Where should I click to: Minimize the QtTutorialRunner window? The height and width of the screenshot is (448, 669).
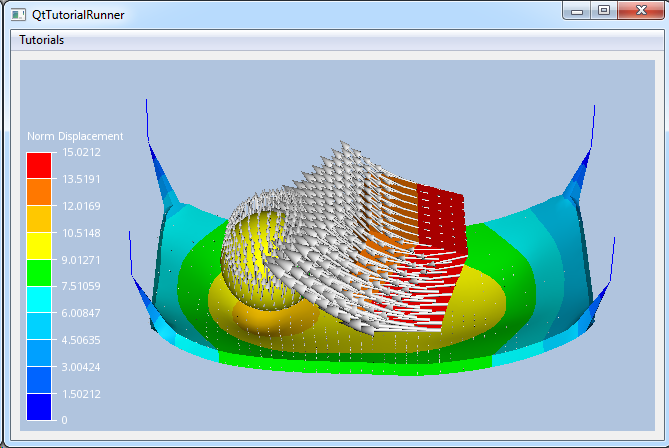[x=575, y=10]
